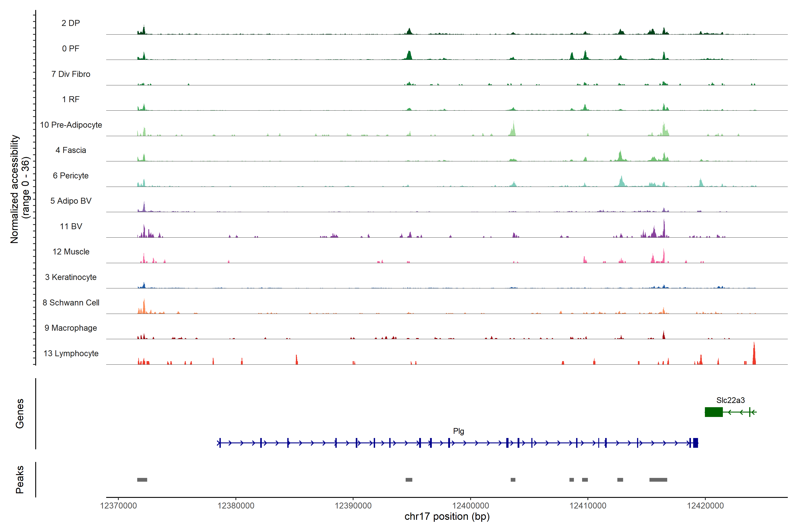Click the leftmost gray peak bar

(x=142, y=479)
